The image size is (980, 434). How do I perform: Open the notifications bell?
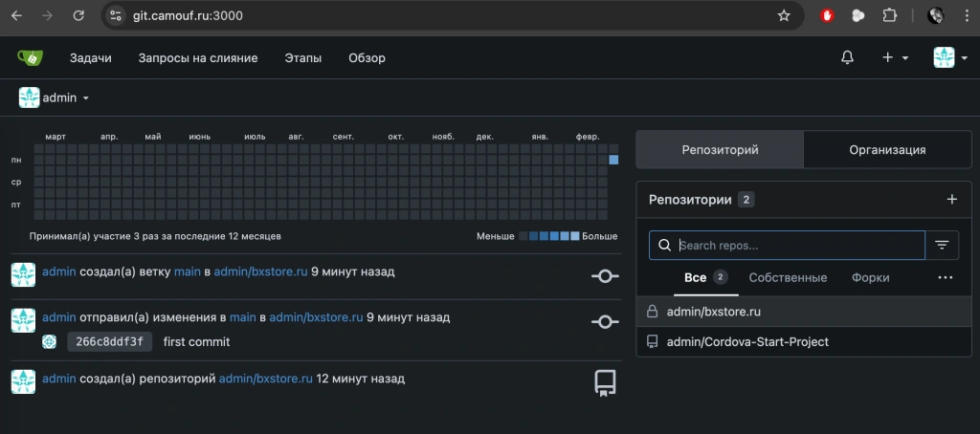tap(847, 58)
